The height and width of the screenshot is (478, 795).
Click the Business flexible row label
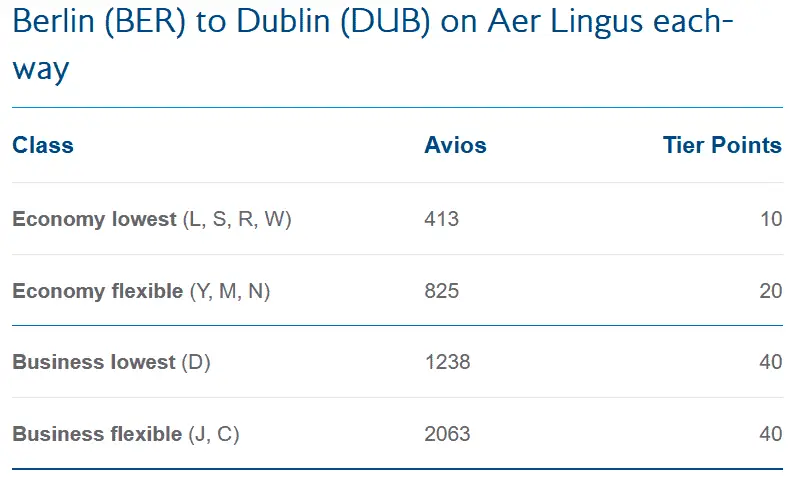97,434
